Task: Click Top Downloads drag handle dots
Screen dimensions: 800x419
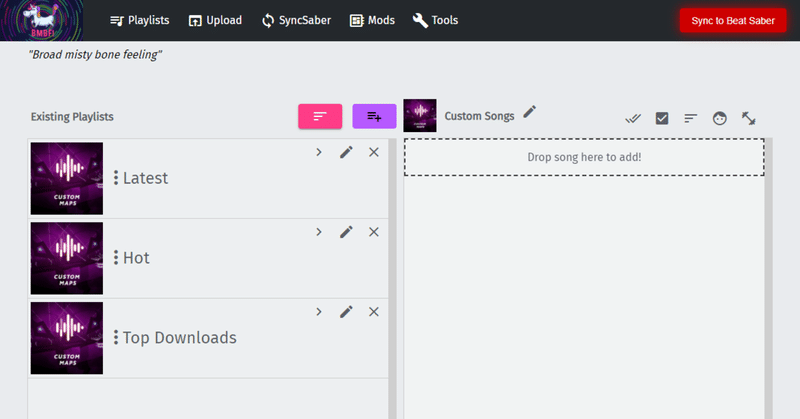Action: click(116, 337)
